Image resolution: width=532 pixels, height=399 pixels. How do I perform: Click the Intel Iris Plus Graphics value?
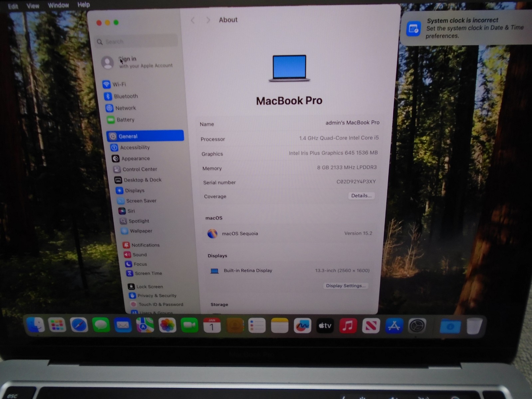[333, 153]
